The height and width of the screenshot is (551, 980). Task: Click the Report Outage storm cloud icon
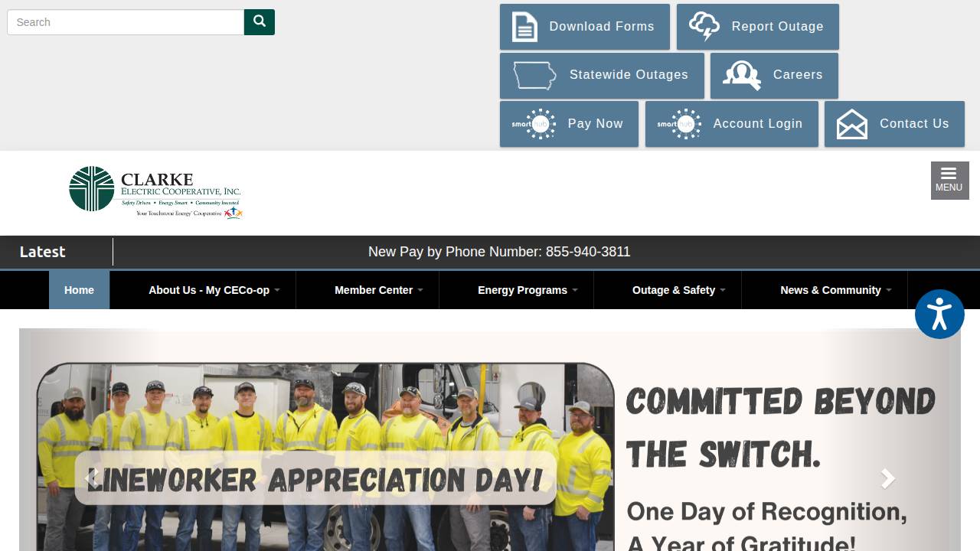704,26
